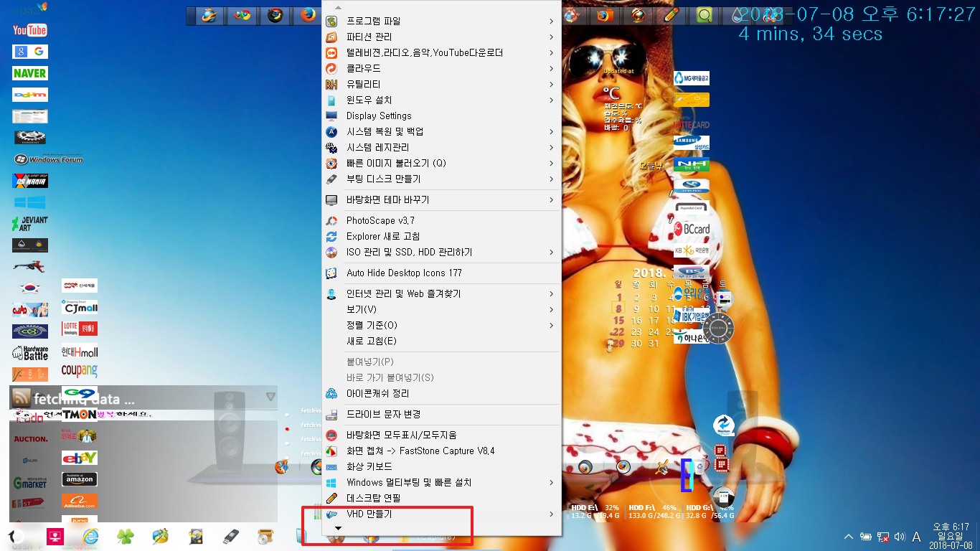
Task: Click the four-leaf clover taskbar icon
Action: (126, 536)
